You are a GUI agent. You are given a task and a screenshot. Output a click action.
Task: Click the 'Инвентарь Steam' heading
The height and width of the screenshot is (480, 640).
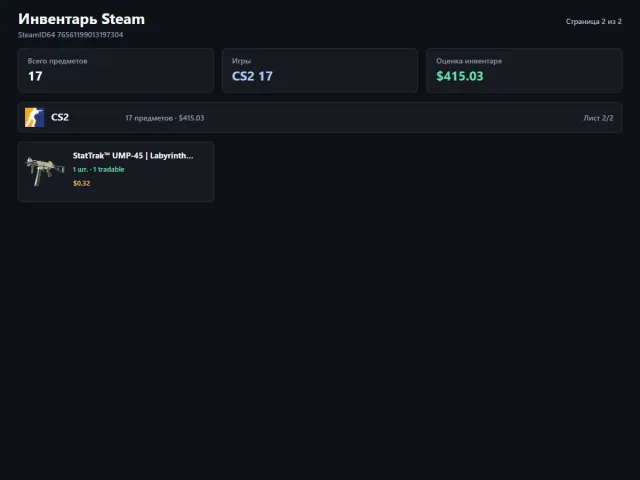coord(81,19)
